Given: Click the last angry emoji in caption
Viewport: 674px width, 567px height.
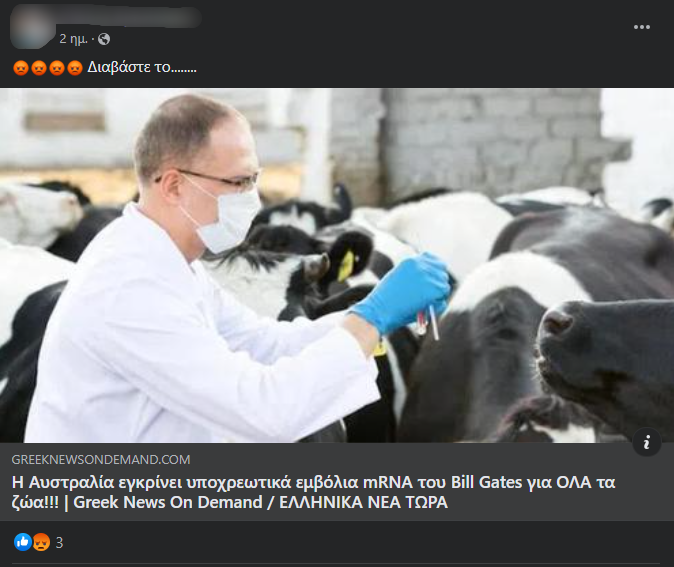Looking at the screenshot, I should click(75, 68).
